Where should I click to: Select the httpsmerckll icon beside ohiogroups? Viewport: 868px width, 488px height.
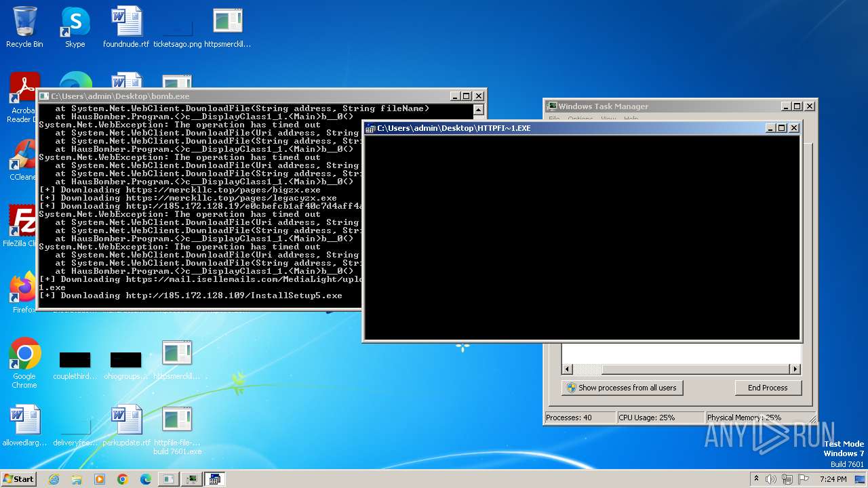[177, 360]
